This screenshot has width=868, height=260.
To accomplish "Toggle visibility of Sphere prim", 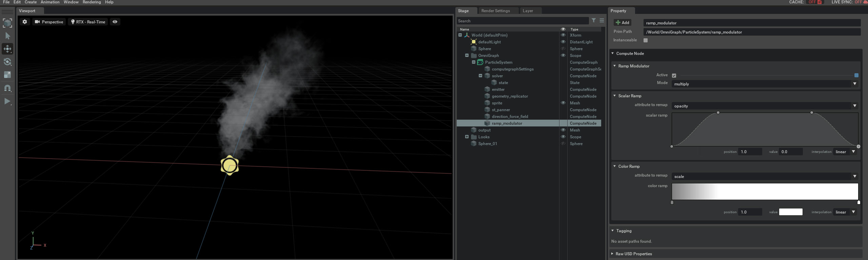I will (563, 48).
